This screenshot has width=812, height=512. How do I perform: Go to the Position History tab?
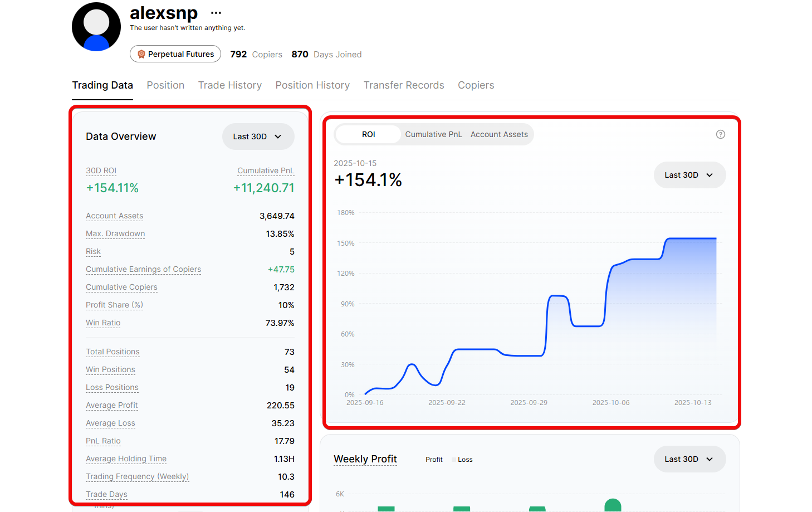point(312,85)
